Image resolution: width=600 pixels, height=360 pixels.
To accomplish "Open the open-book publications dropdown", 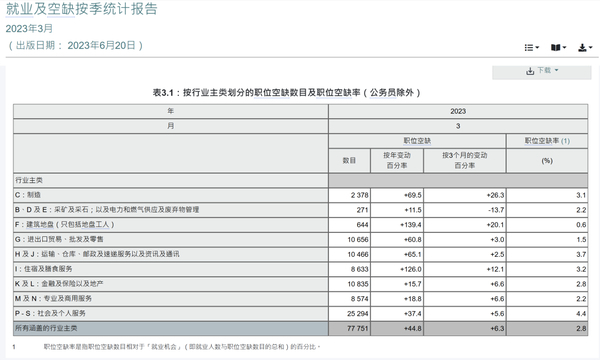I will click(x=558, y=47).
